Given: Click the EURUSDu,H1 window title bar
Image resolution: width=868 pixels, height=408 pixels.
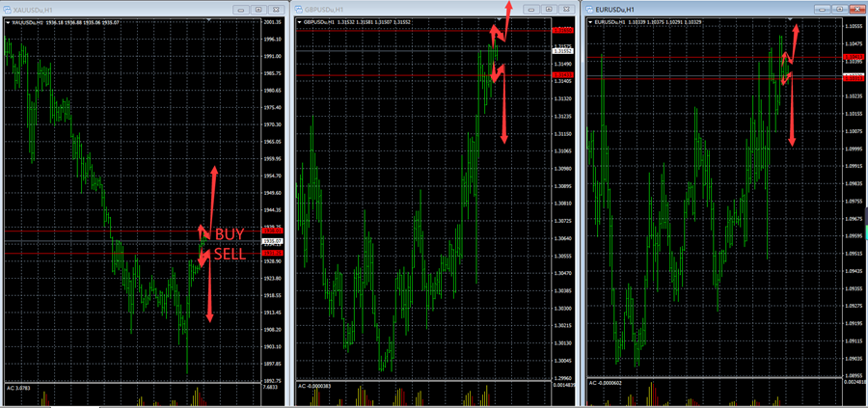Looking at the screenshot, I should [704, 9].
